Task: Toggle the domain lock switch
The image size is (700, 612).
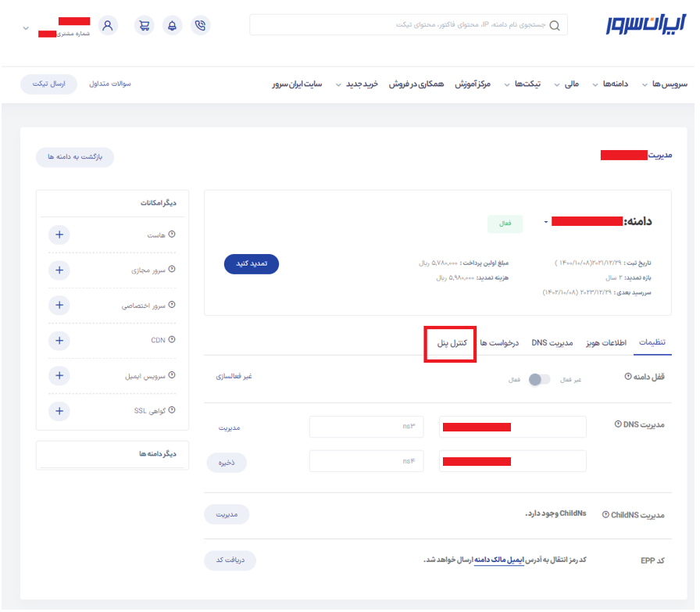Action: pos(539,379)
